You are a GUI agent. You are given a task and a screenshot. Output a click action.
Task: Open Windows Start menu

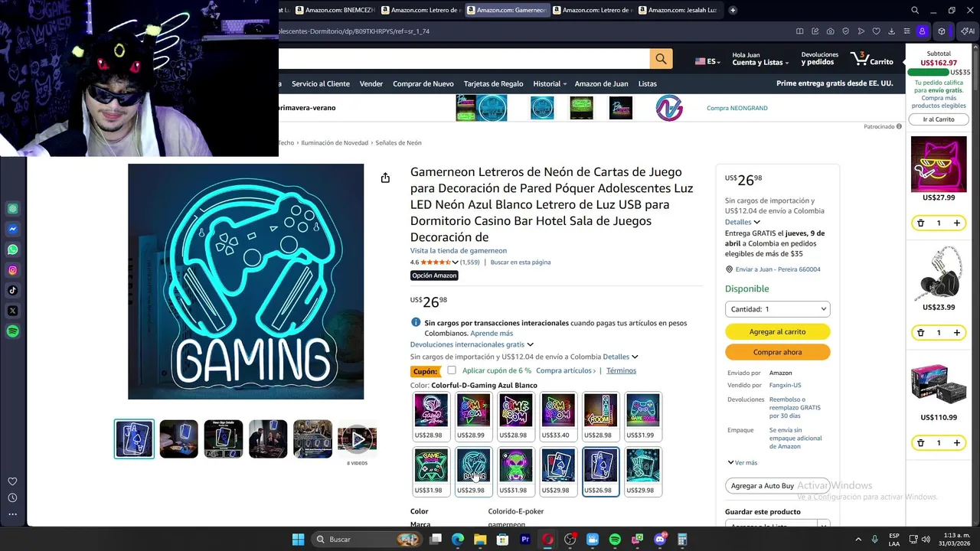(298, 540)
